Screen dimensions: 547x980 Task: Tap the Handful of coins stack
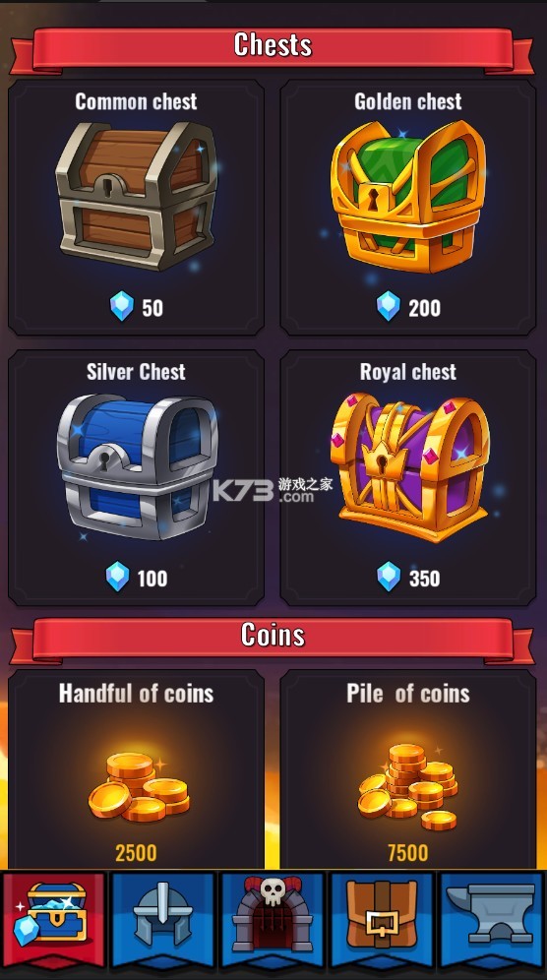point(139,787)
